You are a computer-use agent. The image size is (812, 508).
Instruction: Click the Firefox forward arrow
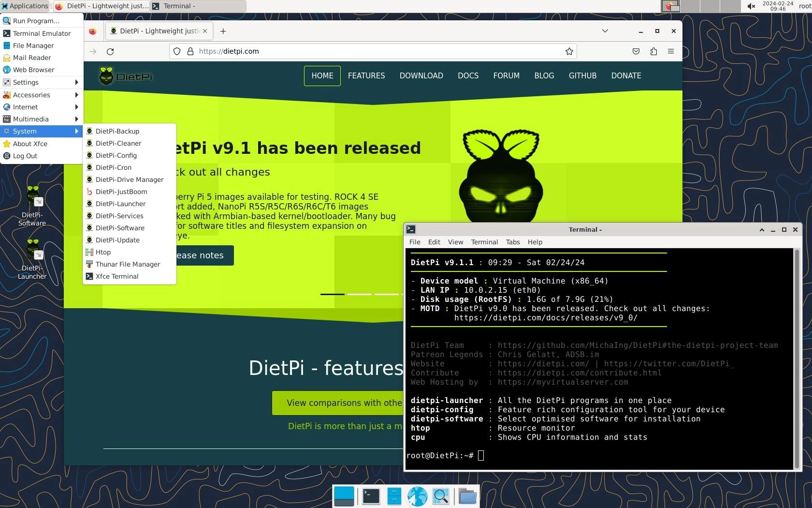93,51
